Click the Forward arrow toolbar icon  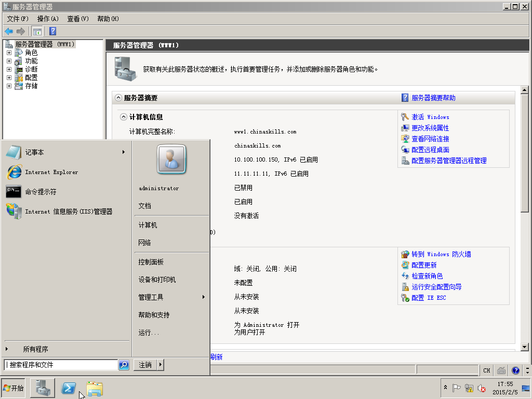pos(21,32)
